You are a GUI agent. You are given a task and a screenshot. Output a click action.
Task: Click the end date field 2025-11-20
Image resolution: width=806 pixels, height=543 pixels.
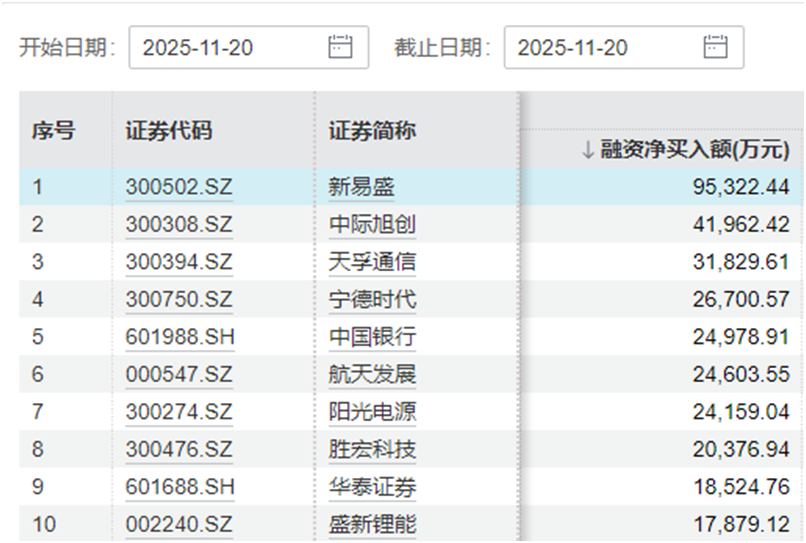pyautogui.click(x=624, y=47)
